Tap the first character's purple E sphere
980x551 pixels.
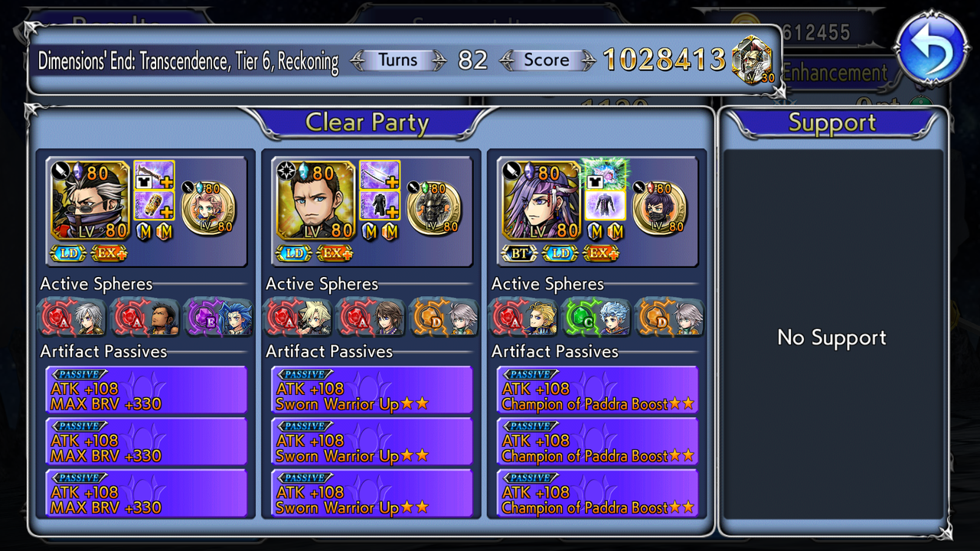click(x=217, y=317)
